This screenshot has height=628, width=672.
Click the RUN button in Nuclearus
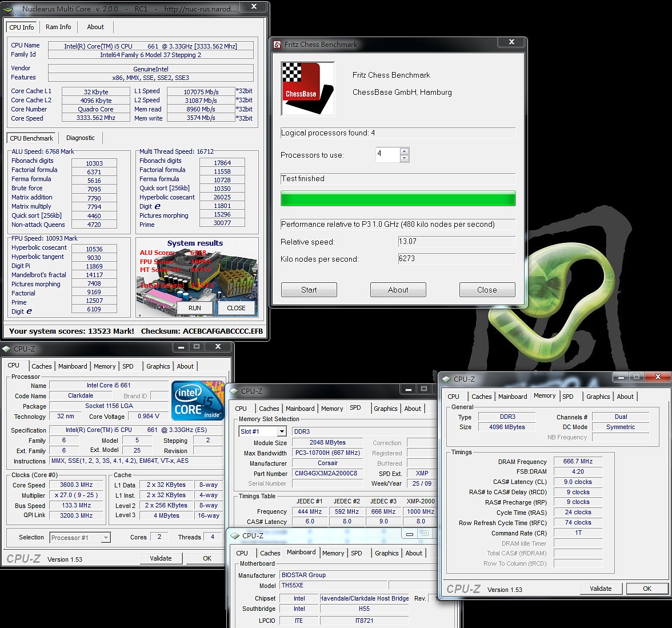[x=194, y=308]
